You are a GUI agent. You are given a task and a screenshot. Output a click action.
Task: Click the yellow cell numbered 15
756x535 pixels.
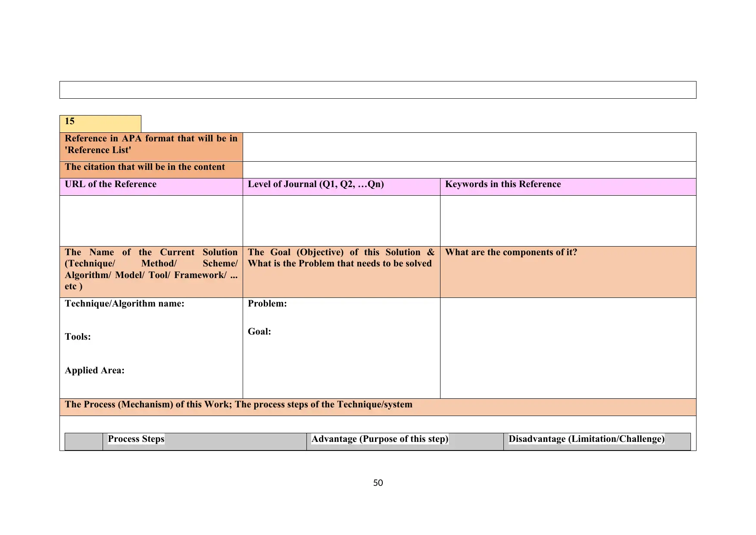[x=100, y=124]
